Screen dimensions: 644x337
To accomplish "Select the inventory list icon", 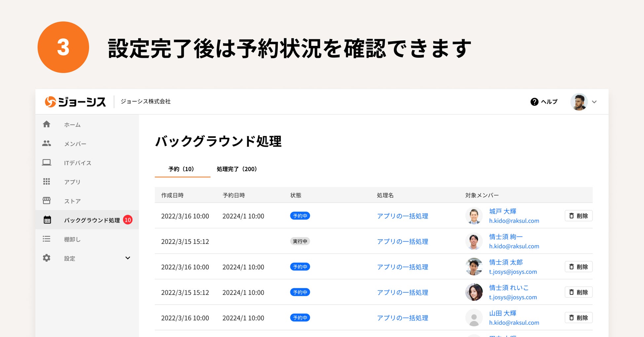I will [47, 239].
